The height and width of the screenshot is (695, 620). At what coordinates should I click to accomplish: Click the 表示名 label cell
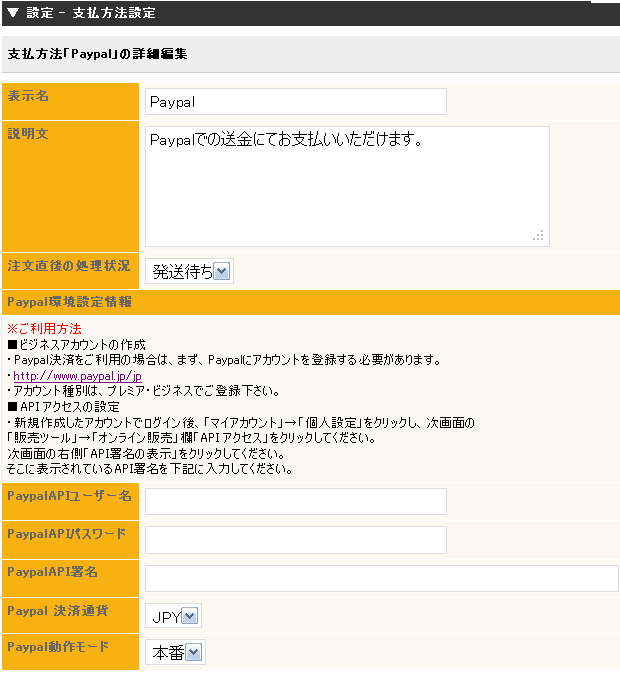click(70, 102)
